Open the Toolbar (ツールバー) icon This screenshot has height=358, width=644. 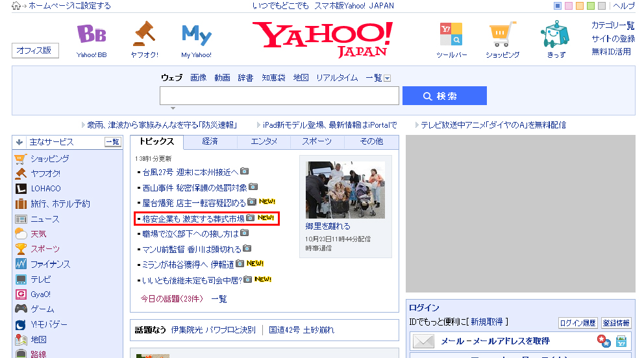click(x=451, y=34)
